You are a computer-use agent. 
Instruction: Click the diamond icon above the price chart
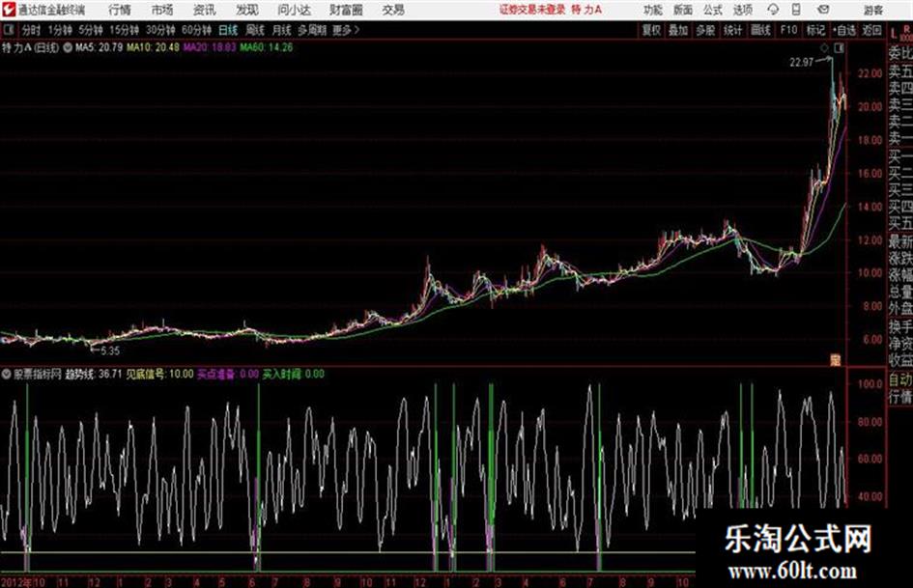pyautogui.click(x=824, y=49)
